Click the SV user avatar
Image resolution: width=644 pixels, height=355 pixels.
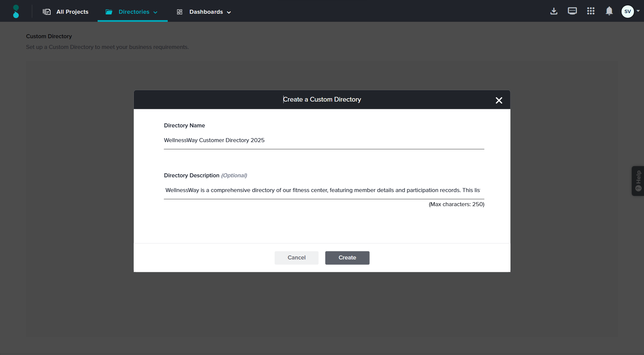click(627, 11)
